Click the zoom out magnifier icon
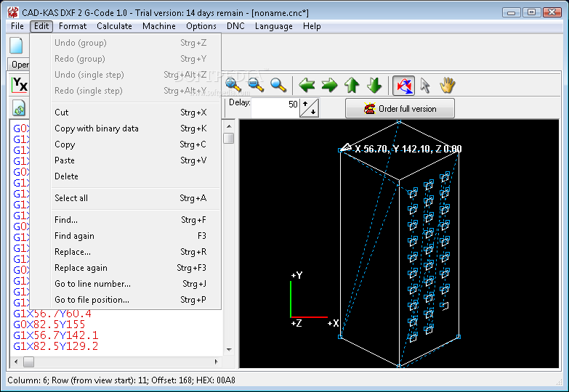Screen dimensions: 569x392 coord(256,85)
